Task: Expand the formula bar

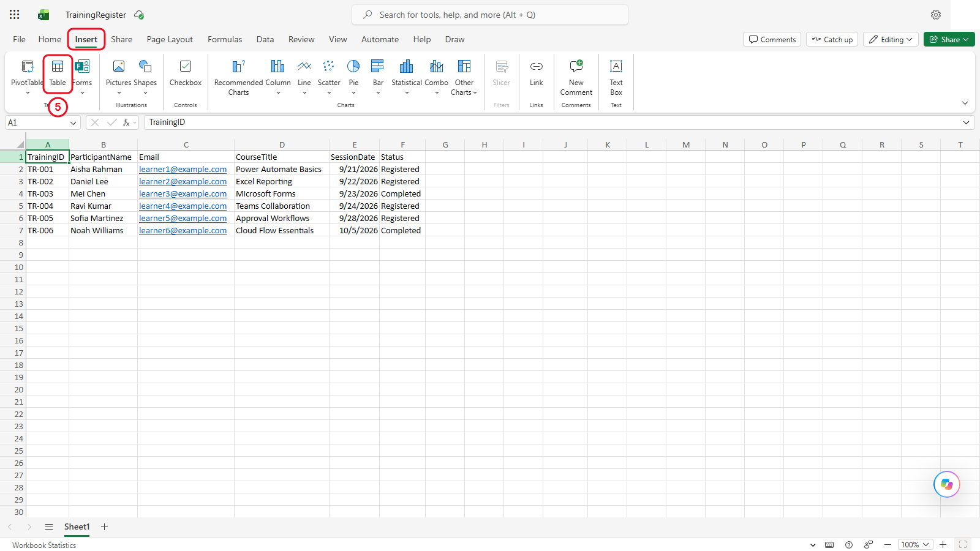Action: 966,122
